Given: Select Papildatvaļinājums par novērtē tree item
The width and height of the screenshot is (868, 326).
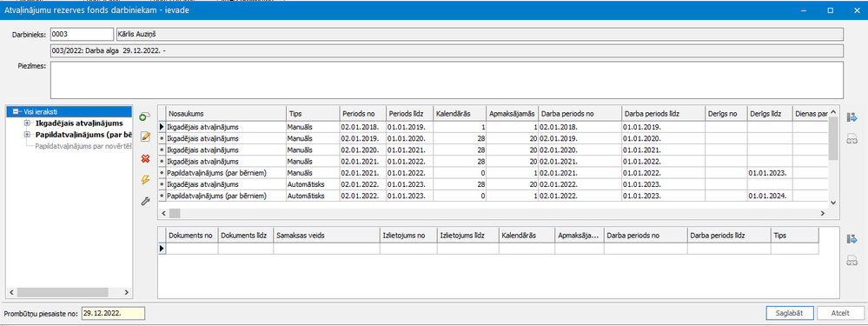Looking at the screenshot, I should click(x=83, y=147).
